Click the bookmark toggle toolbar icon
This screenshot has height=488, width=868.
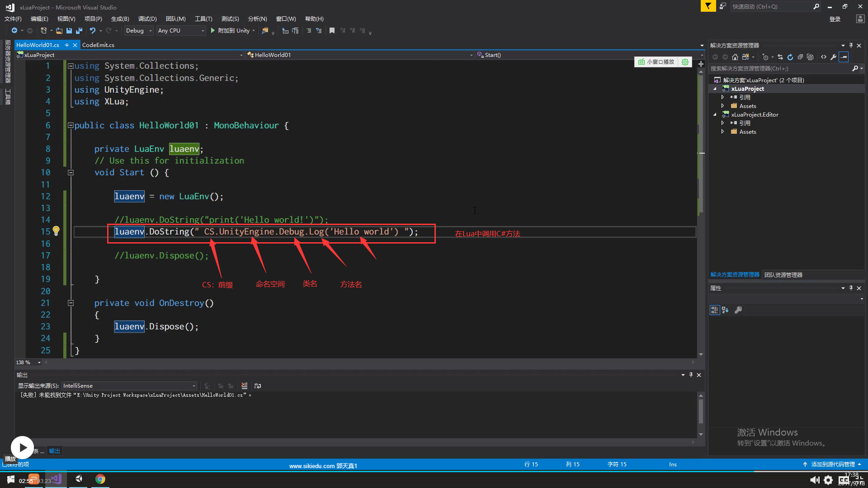(332, 31)
